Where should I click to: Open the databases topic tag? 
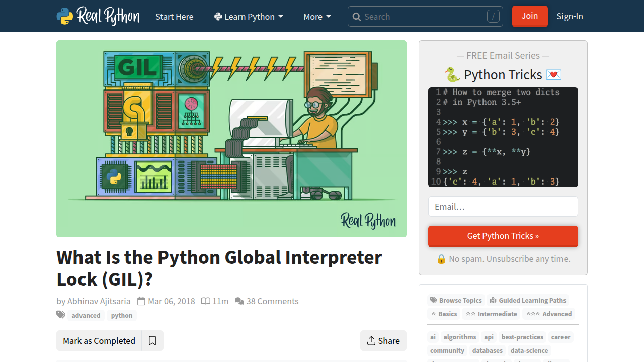(x=488, y=350)
